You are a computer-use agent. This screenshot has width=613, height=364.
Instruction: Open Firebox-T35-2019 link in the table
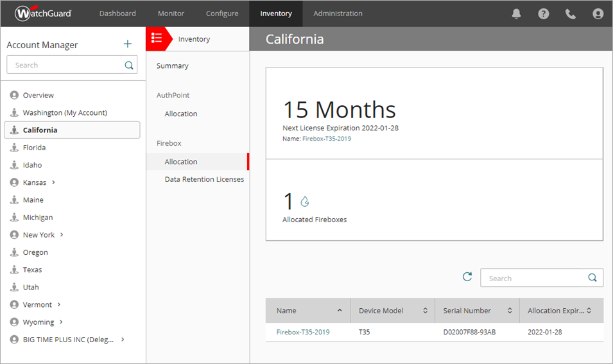click(x=303, y=332)
